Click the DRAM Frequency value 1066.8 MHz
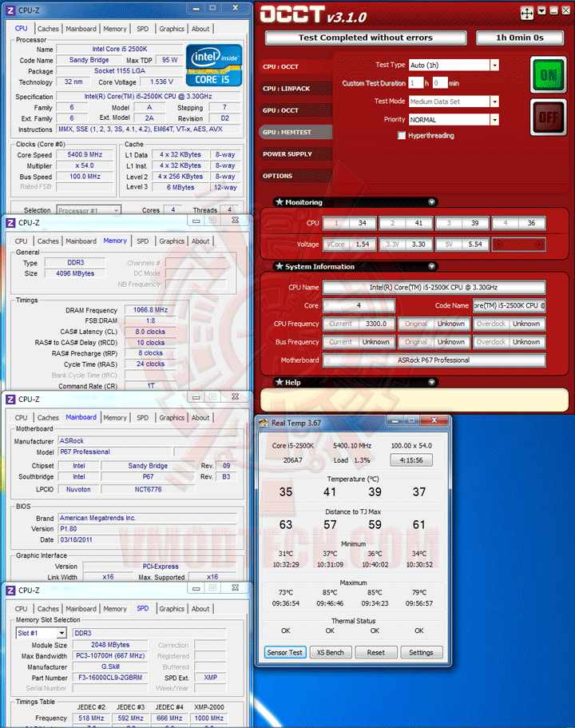This screenshot has width=575, height=728. click(150, 310)
